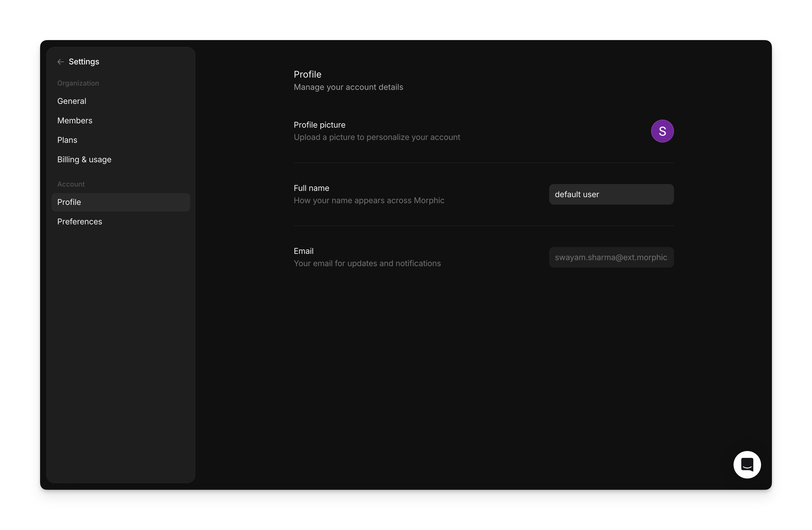The height and width of the screenshot is (530, 812).
Task: Click 'Your email for updates and notifications' text
Action: (x=367, y=263)
